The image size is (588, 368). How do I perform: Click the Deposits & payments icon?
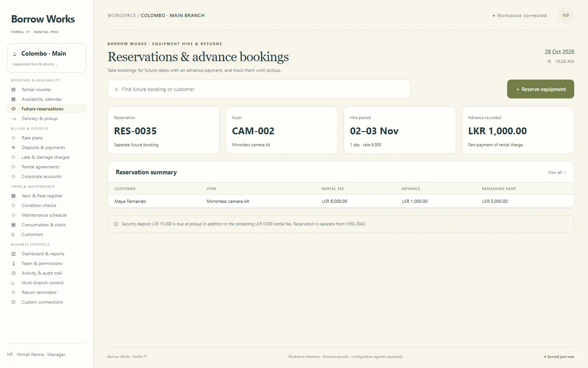point(13,148)
